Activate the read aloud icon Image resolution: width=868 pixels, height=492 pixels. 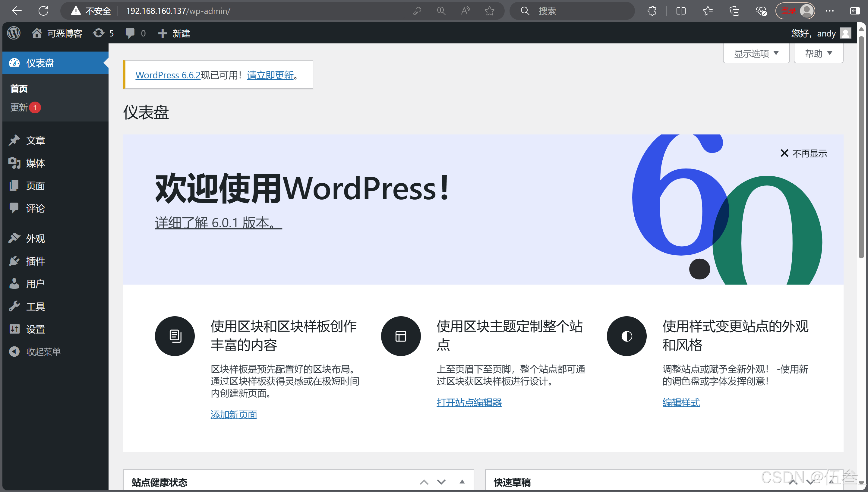(x=465, y=11)
